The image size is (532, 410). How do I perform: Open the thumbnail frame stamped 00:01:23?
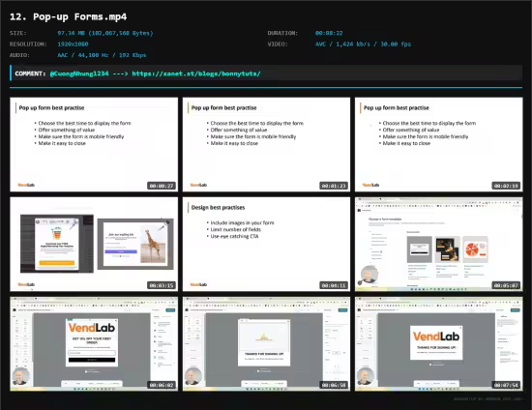(266, 144)
